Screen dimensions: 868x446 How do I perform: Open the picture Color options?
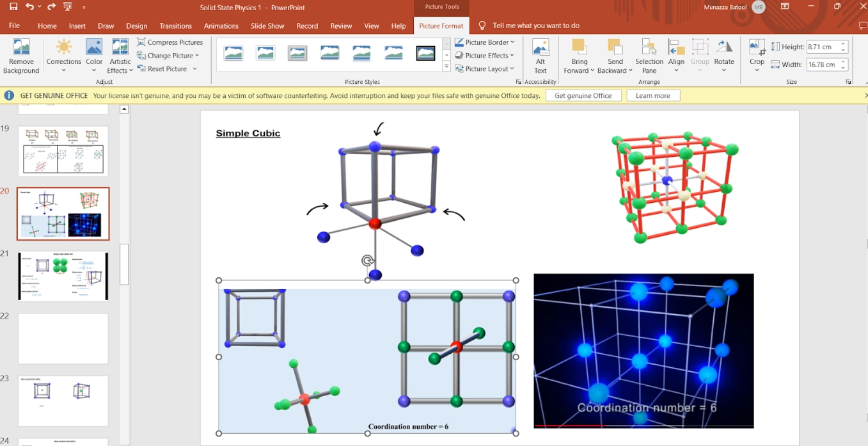click(x=94, y=57)
